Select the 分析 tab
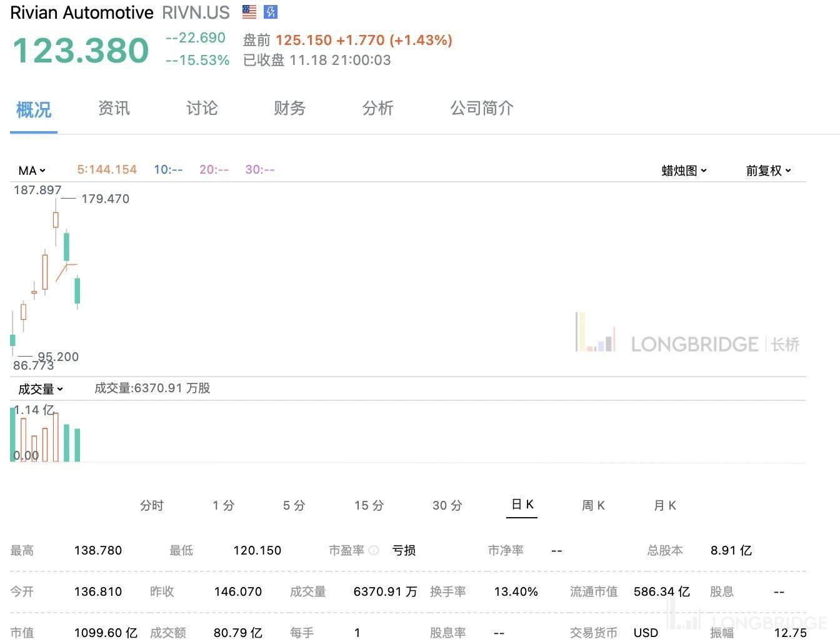Image resolution: width=840 pixels, height=642 pixels. 377,109
